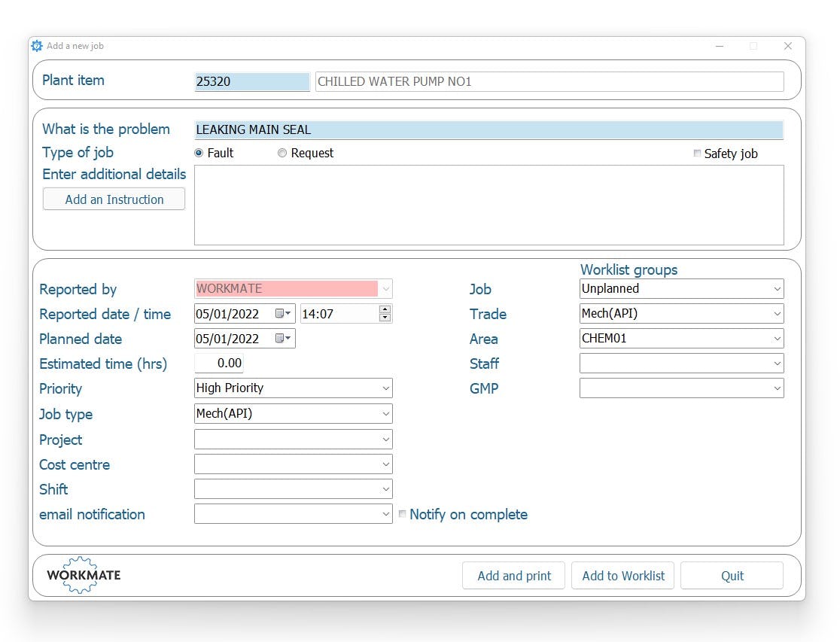840x642 pixels.
Task: Check Notify on complete
Action: pyautogui.click(x=402, y=514)
